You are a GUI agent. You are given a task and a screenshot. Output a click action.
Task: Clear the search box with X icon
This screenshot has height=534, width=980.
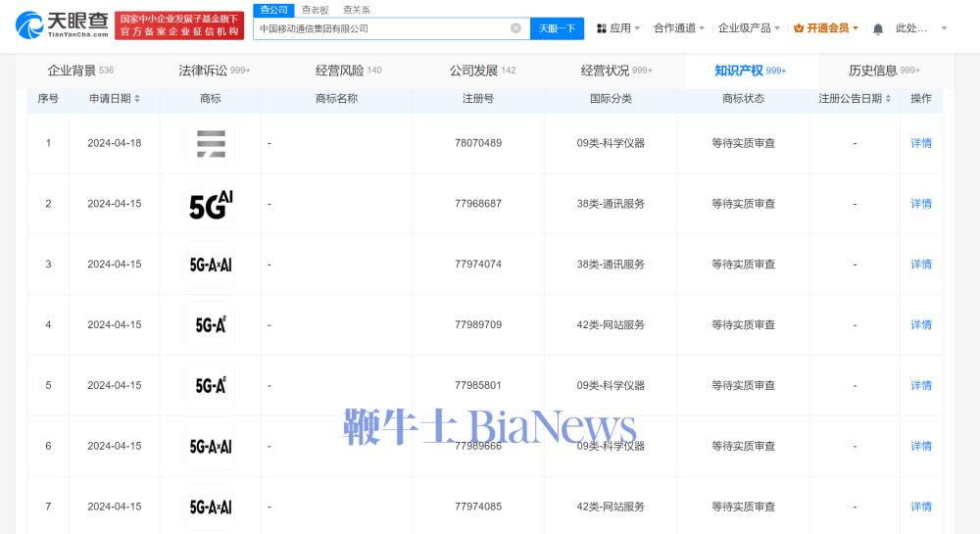point(515,28)
